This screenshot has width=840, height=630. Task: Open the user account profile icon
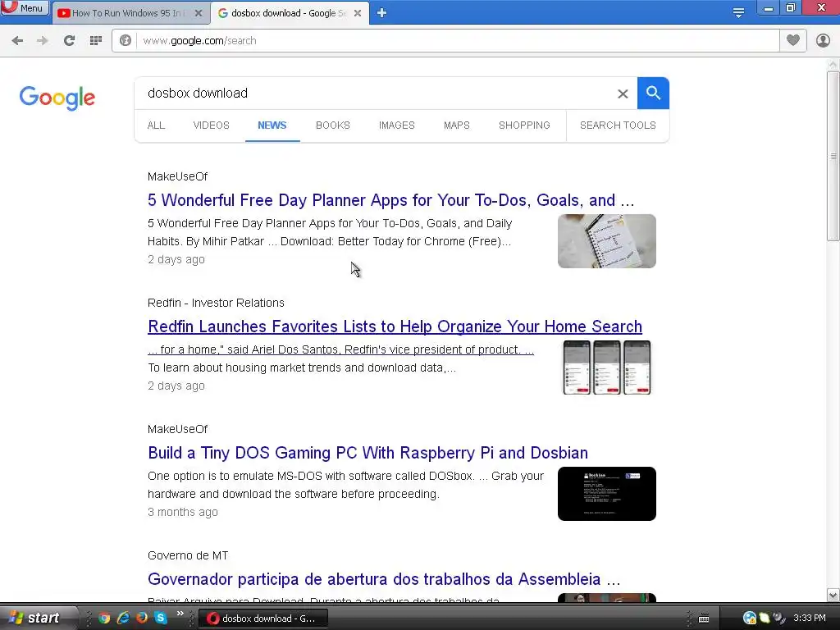pos(823,40)
